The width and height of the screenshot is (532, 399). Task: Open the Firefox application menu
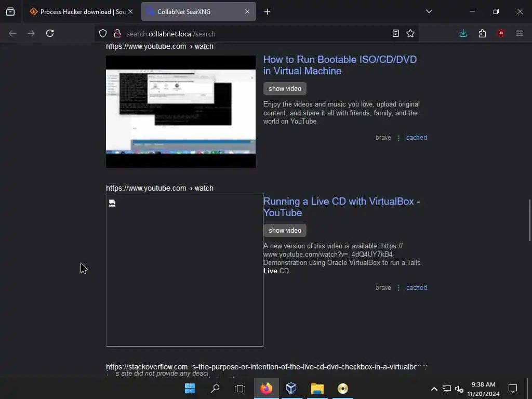520,33
